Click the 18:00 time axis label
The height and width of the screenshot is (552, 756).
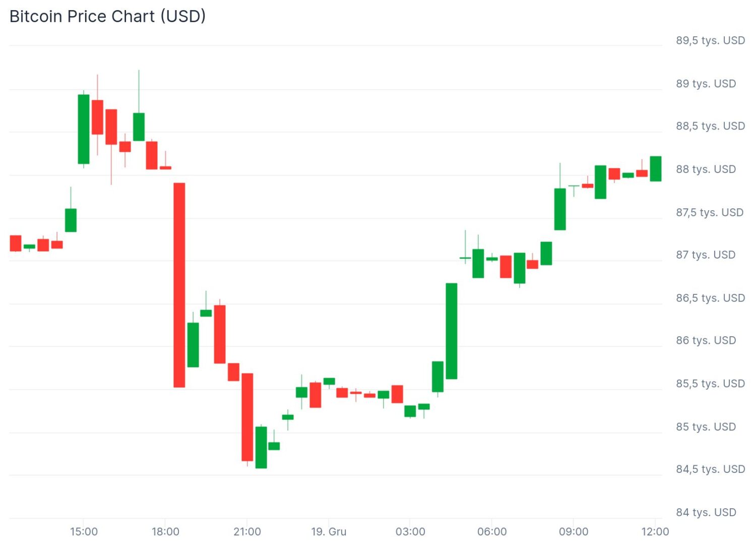pyautogui.click(x=165, y=531)
